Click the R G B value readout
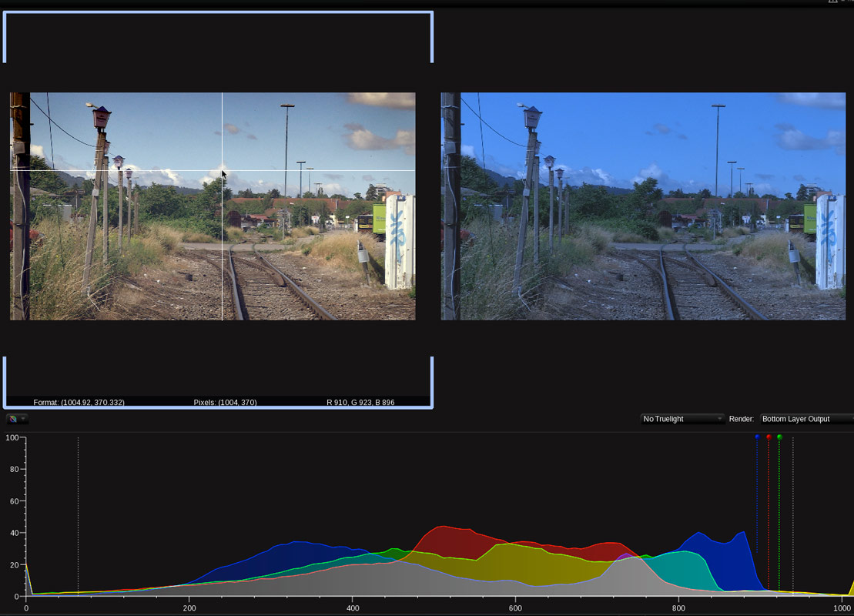 tap(360, 403)
